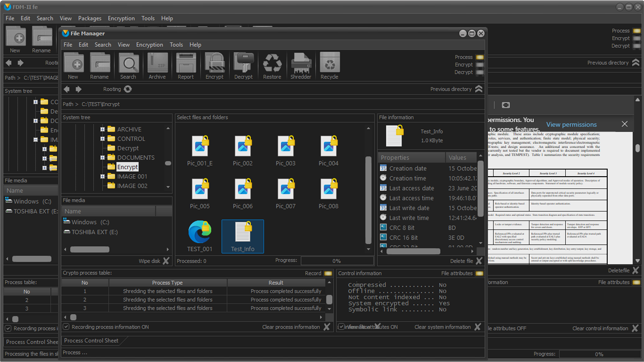The width and height of the screenshot is (644, 362).
Task: Toggle the File attributes indicator switch
Action: point(479,273)
